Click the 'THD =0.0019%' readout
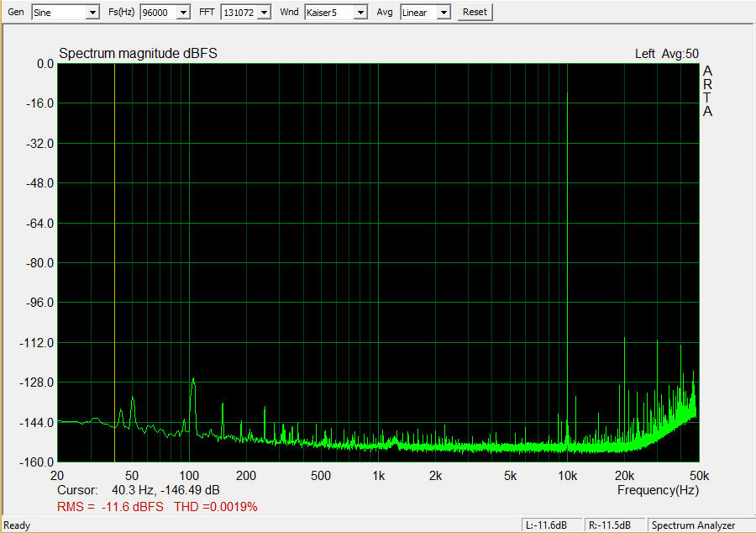Screen dimensions: 756x533 (x=216, y=507)
